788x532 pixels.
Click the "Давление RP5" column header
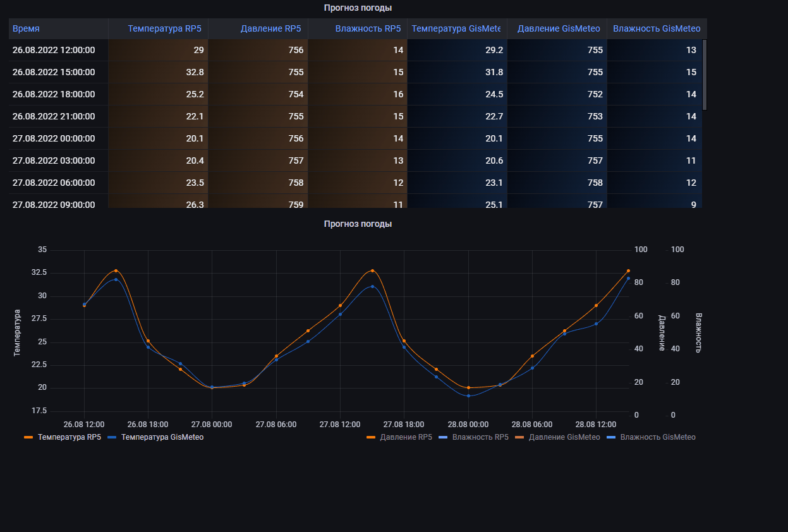270,28
